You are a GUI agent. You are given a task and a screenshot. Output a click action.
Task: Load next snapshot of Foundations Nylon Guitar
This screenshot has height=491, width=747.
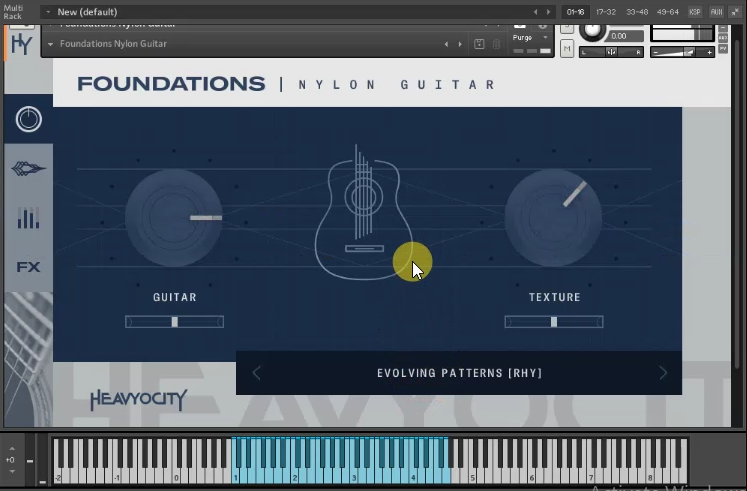(x=460, y=44)
